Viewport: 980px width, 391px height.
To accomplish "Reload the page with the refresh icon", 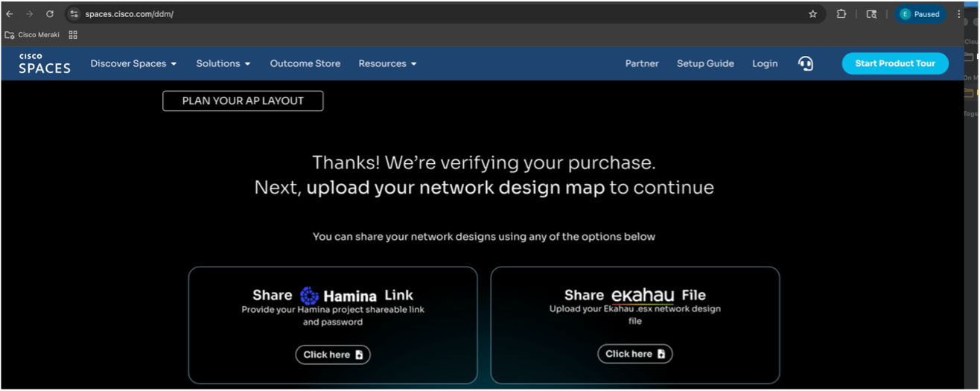I will 50,14.
